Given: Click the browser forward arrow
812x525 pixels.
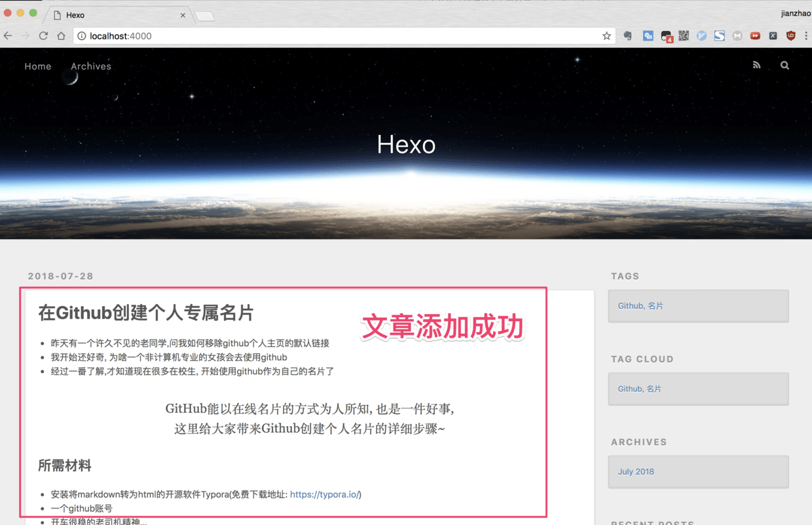Looking at the screenshot, I should pos(26,36).
